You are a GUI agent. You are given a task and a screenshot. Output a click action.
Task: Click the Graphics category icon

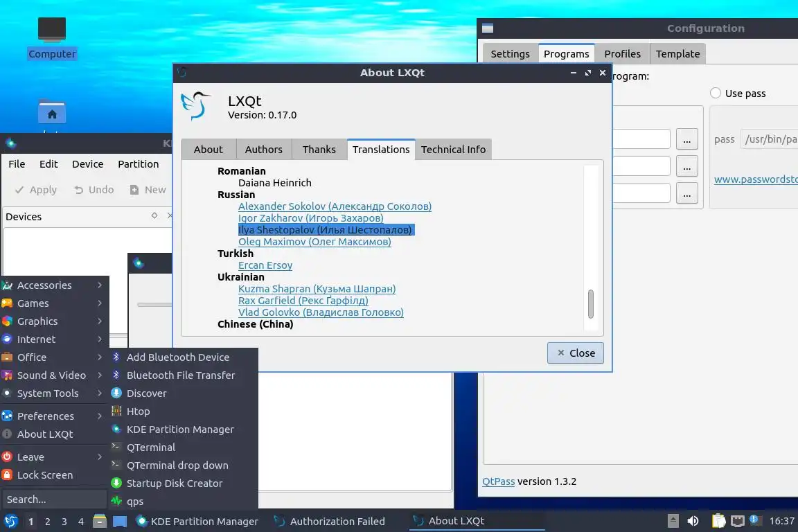coord(7,321)
